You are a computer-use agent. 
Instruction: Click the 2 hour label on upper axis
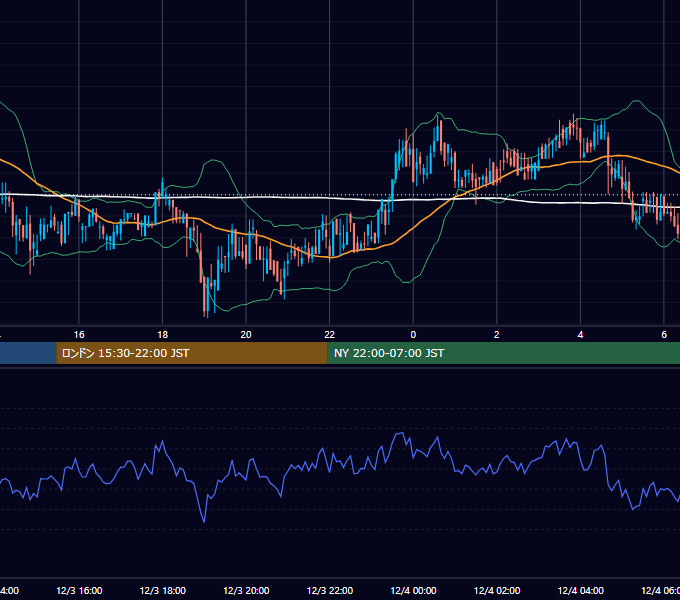pos(497,335)
